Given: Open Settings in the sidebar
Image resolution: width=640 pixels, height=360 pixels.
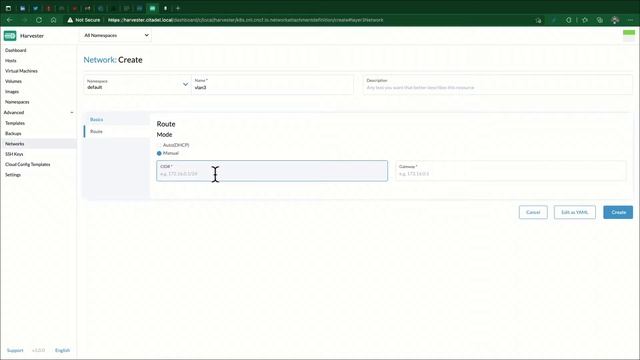Looking at the screenshot, I should pyautogui.click(x=13, y=175).
